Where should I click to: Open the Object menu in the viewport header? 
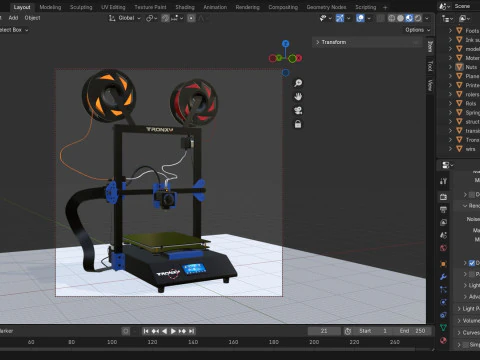pos(32,18)
